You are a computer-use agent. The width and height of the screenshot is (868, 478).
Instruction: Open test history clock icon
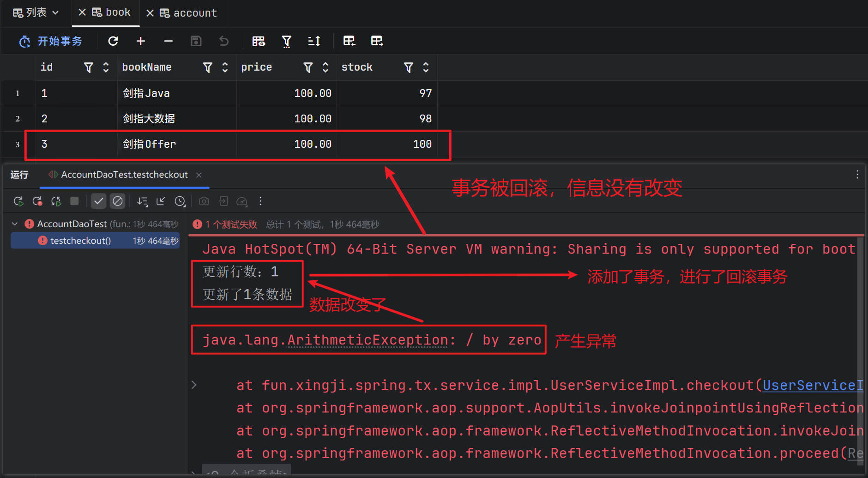click(x=180, y=201)
